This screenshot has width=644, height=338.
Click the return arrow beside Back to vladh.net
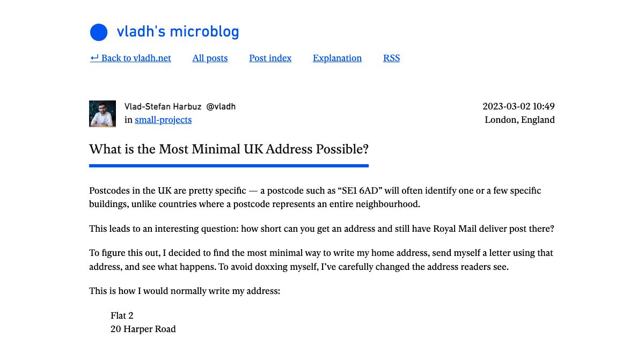pos(94,57)
